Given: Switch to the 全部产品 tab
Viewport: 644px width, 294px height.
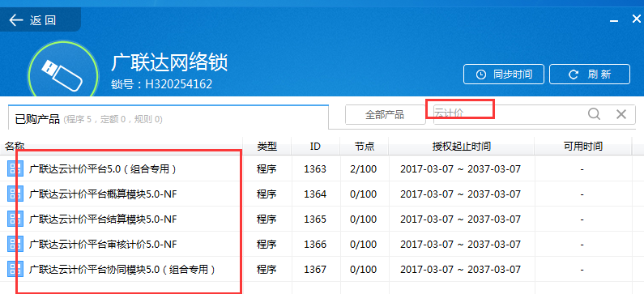Looking at the screenshot, I should (385, 114).
